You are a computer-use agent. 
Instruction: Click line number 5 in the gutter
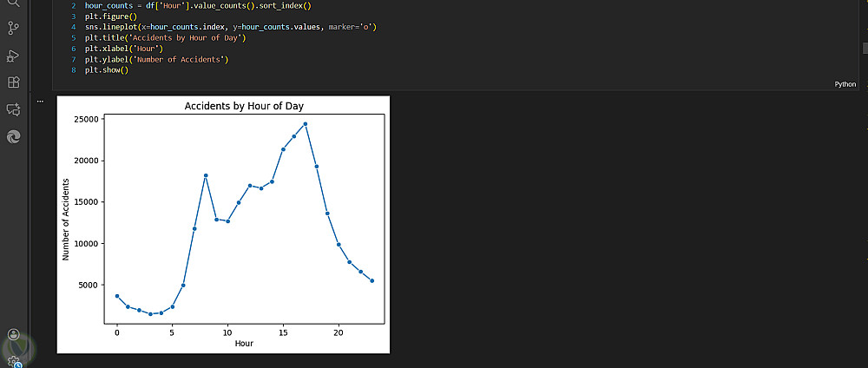[74, 38]
